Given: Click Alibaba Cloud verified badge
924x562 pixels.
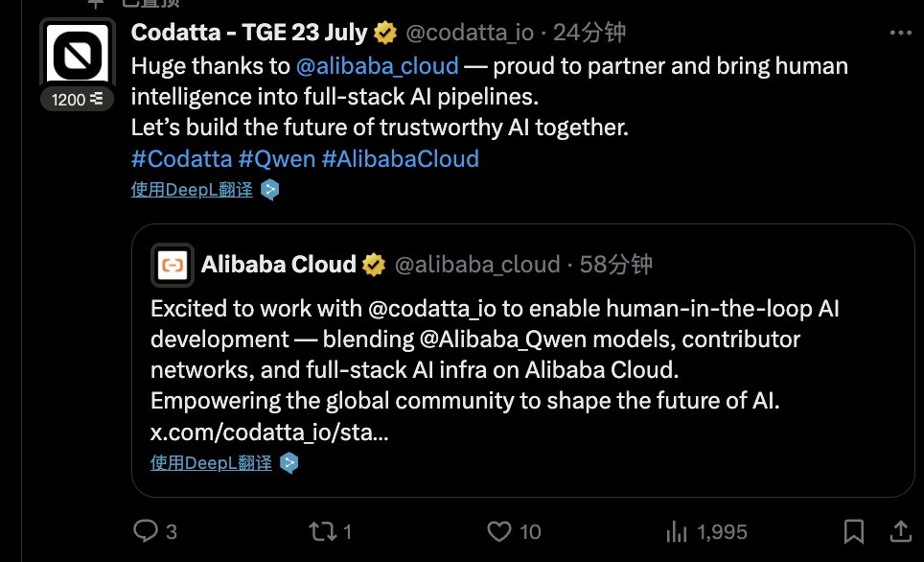Looking at the screenshot, I should pyautogui.click(x=374, y=265).
